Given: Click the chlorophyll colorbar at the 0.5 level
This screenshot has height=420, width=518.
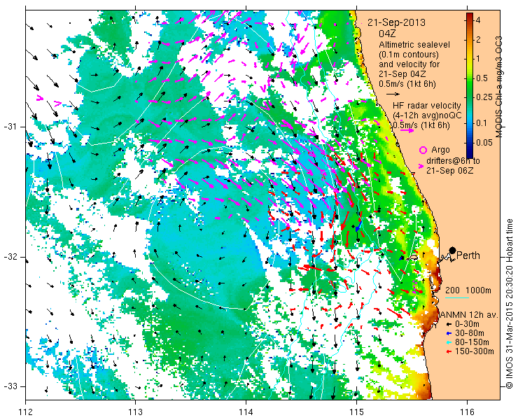Looking at the screenshot, I should pyautogui.click(x=470, y=78).
